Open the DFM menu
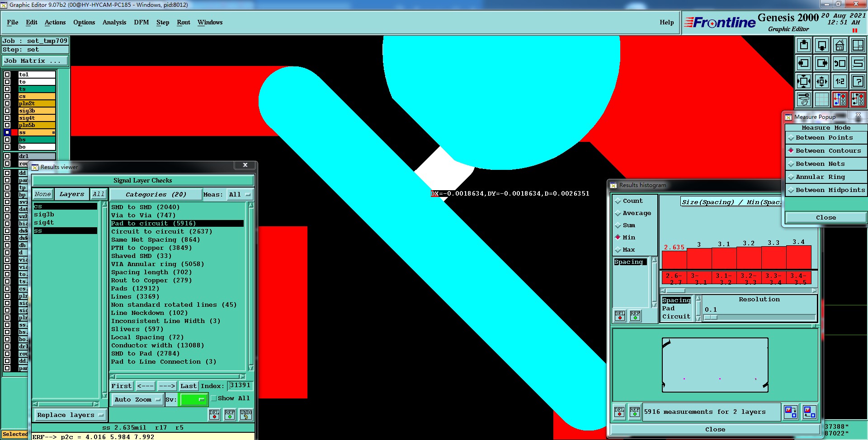 [x=142, y=23]
